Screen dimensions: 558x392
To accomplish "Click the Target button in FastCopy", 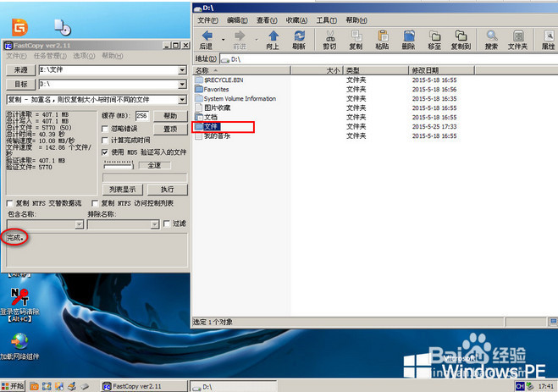I will click(21, 85).
